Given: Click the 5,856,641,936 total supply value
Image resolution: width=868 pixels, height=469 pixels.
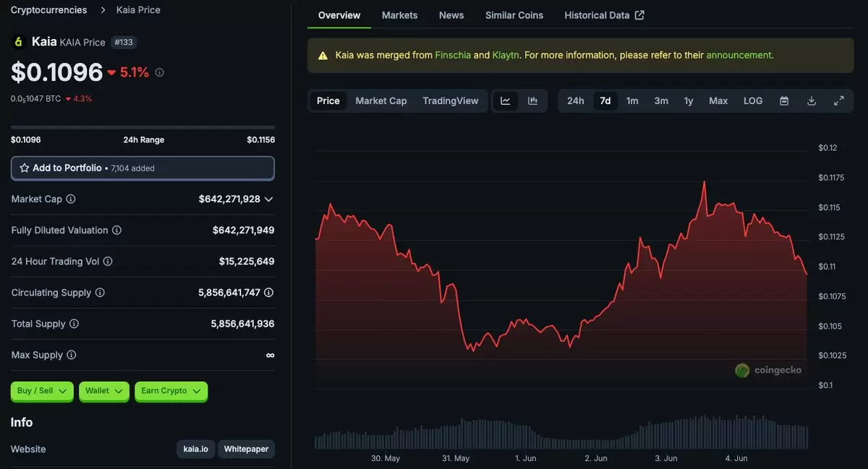Looking at the screenshot, I should (x=243, y=324).
